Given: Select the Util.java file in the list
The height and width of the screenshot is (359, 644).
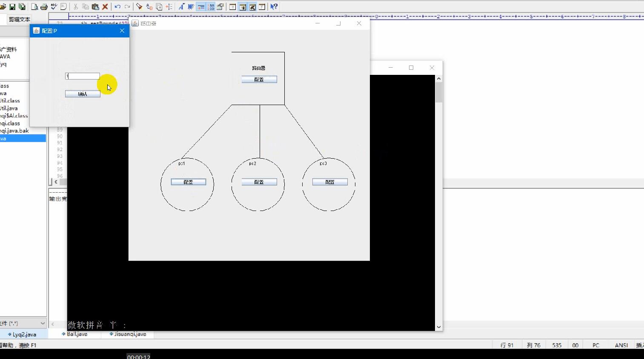Looking at the screenshot, I should point(9,108).
